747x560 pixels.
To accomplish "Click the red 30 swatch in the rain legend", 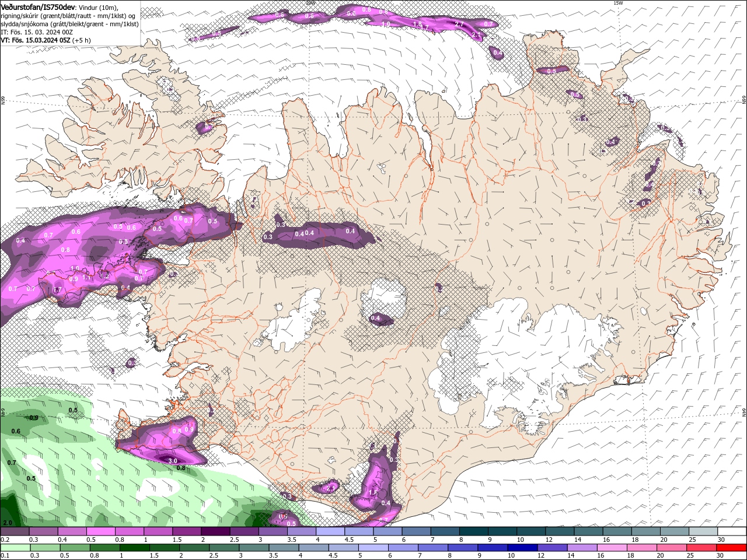I will click(x=732, y=548).
